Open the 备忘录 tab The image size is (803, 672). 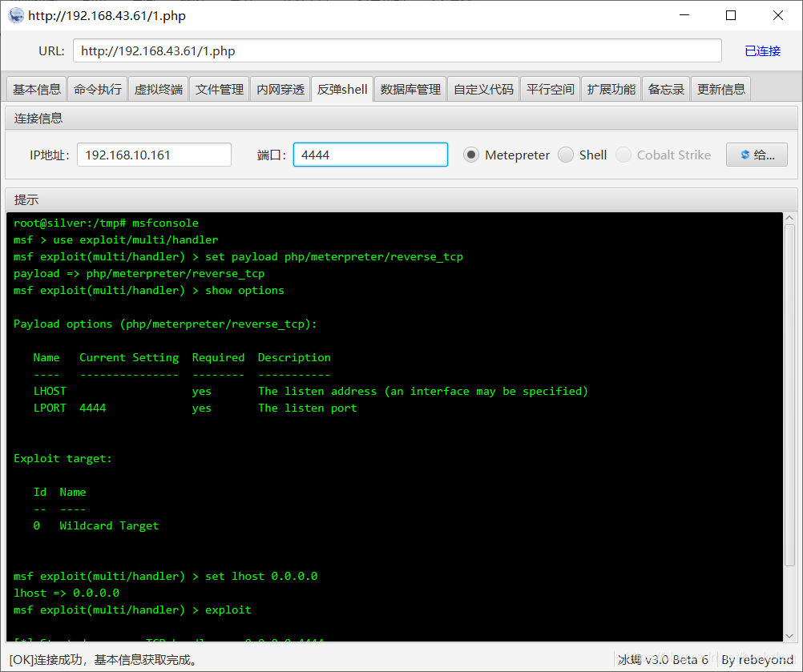tap(666, 90)
